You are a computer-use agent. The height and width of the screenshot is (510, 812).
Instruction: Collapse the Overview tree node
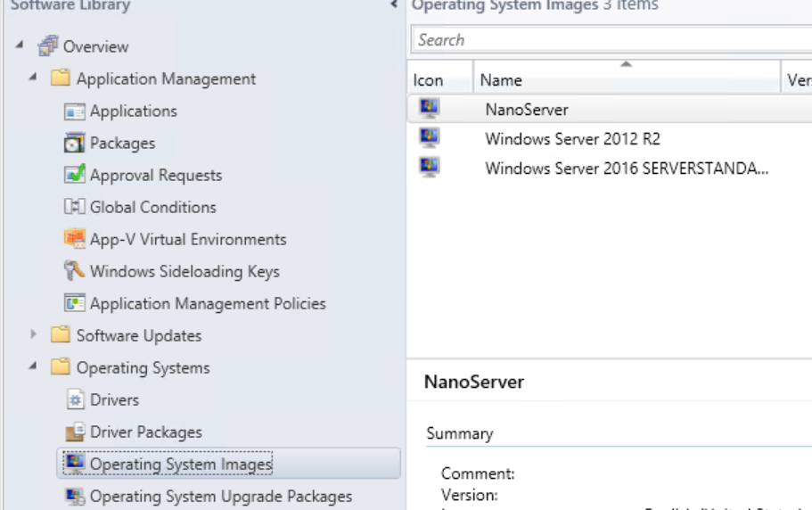(19, 45)
